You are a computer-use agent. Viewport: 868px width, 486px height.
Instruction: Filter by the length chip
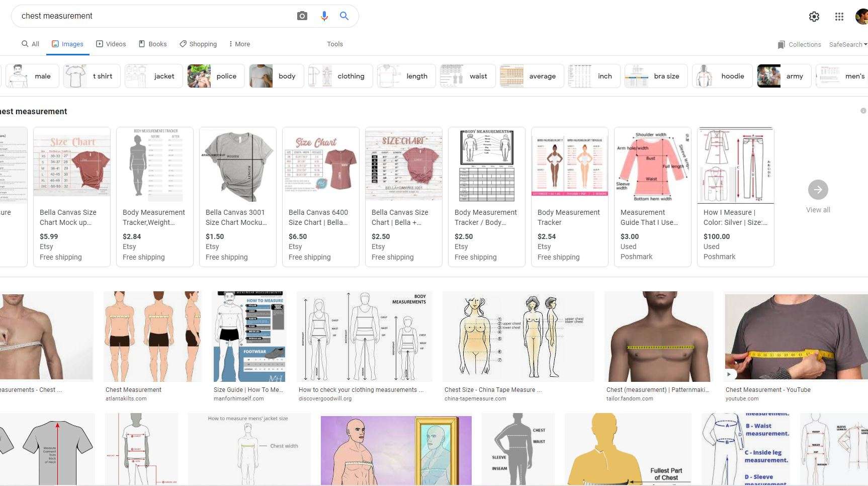(406, 76)
